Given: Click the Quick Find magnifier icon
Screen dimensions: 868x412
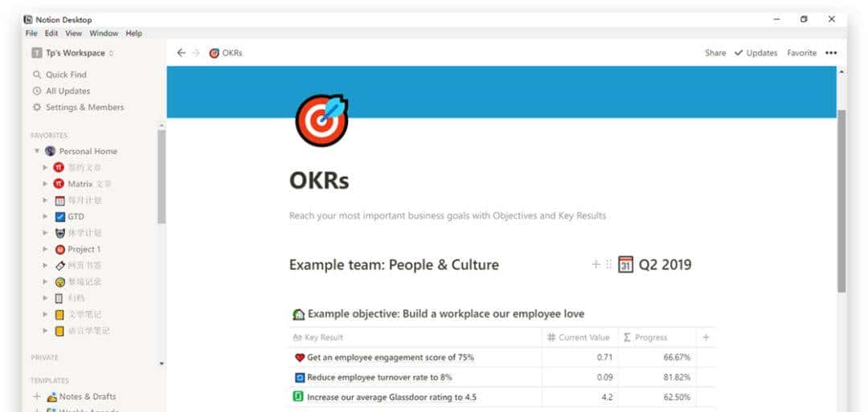Looking at the screenshot, I should [x=37, y=75].
